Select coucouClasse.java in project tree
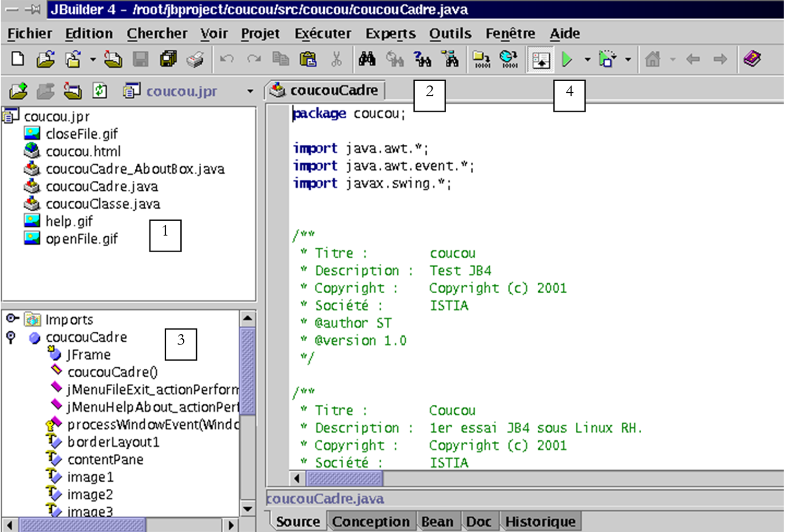 pos(103,204)
